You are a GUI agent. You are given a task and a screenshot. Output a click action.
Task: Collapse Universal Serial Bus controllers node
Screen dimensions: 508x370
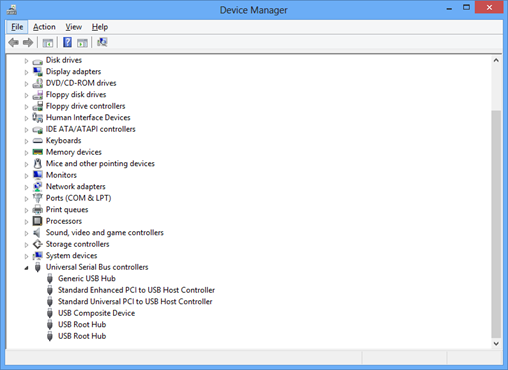click(26, 268)
